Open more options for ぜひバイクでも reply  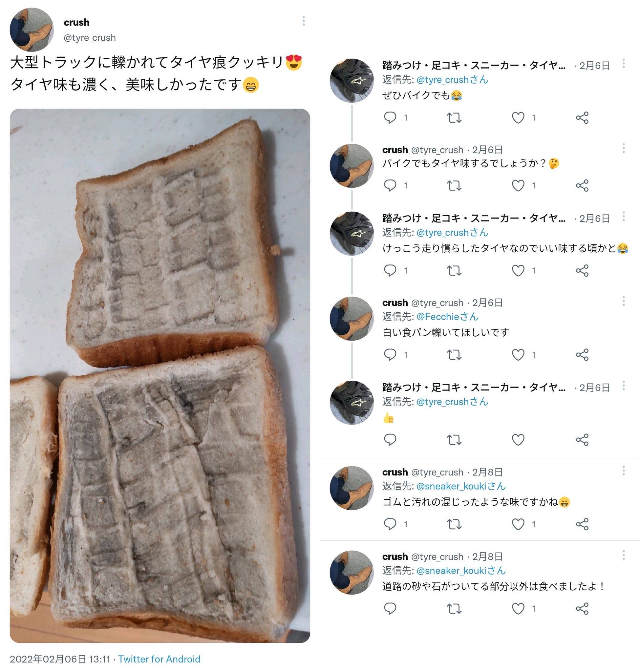623,63
